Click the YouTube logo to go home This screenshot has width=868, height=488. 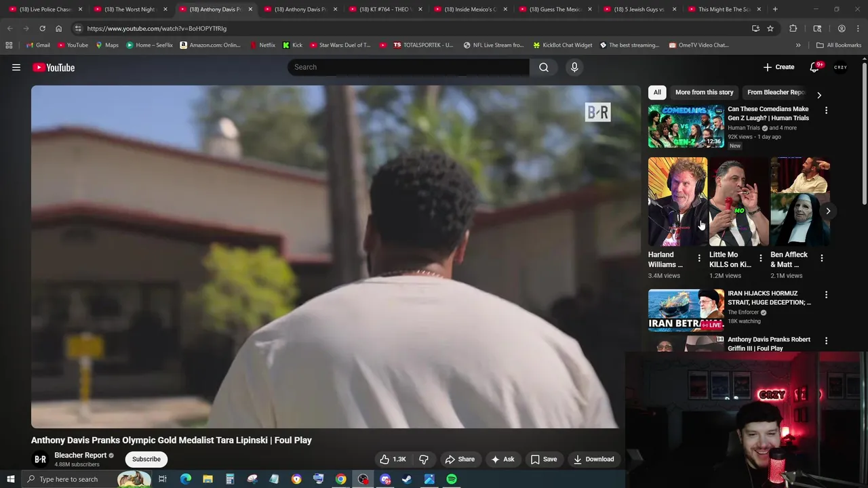[x=54, y=67]
